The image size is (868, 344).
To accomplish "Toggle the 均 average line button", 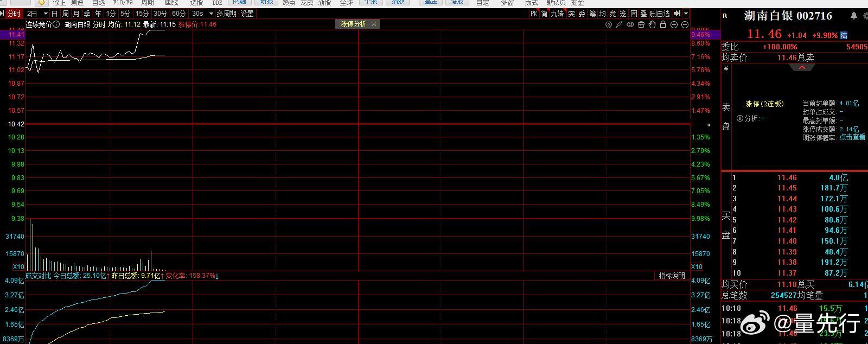I will [x=602, y=14].
